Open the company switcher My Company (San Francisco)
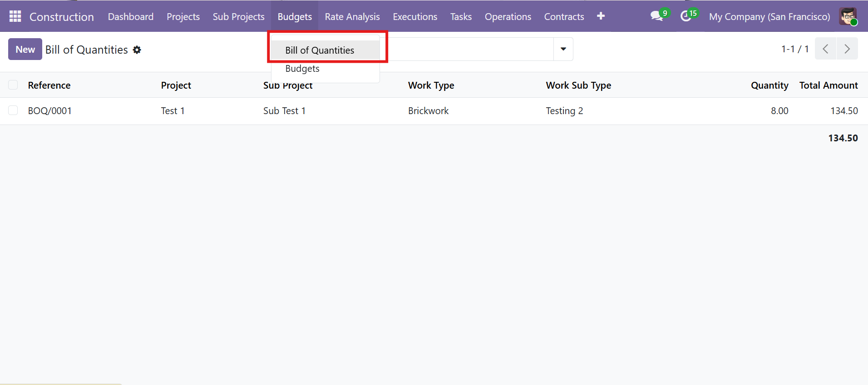The height and width of the screenshot is (385, 868). [769, 16]
